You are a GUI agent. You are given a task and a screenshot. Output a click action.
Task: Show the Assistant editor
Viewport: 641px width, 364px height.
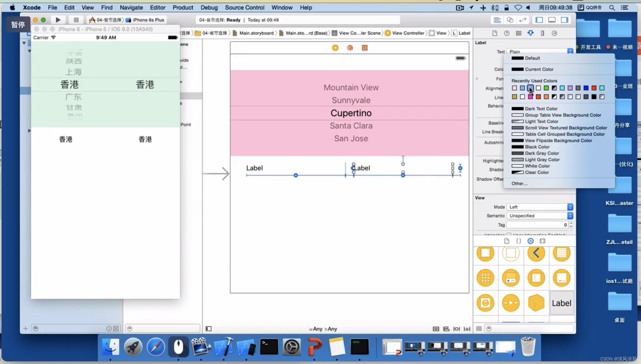click(510, 20)
